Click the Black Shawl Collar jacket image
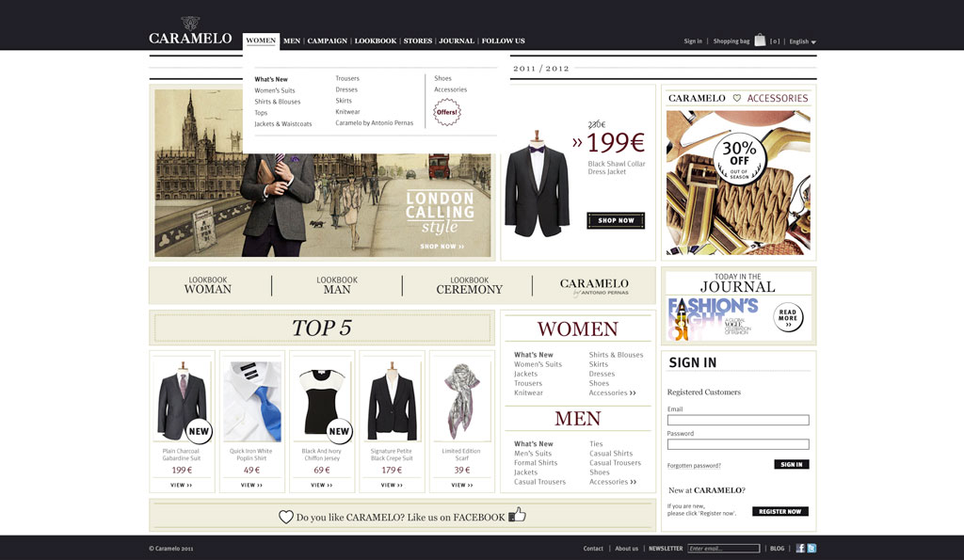Screen dimensions: 964x560 tap(537, 184)
